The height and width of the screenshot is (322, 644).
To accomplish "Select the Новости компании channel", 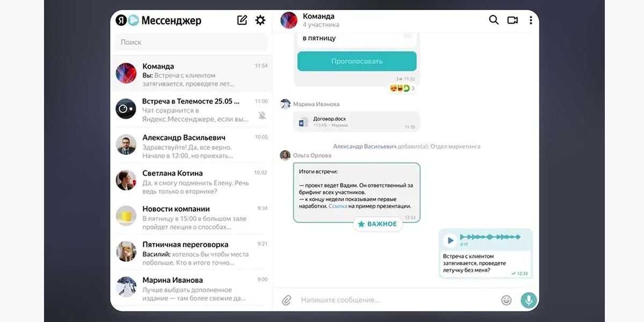I will (191, 217).
